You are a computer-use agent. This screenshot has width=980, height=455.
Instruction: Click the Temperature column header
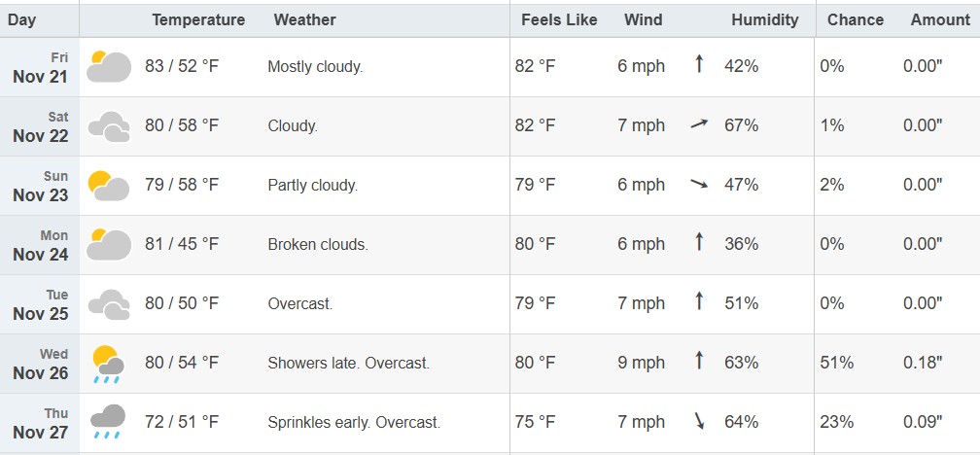pyautogui.click(x=198, y=19)
